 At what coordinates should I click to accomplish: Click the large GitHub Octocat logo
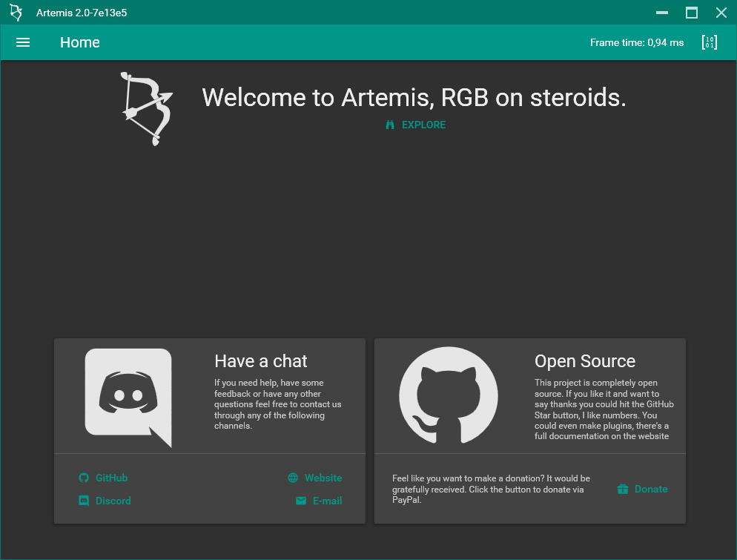(449, 395)
